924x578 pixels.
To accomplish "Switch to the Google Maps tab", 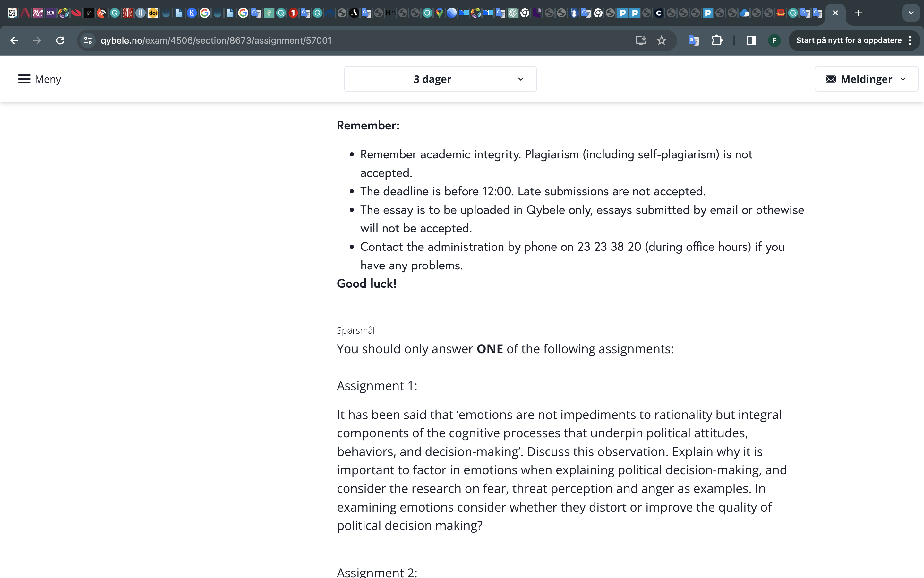I will (x=440, y=13).
